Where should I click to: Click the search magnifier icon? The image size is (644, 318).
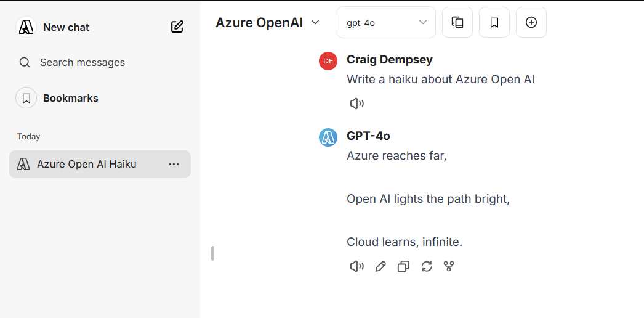pyautogui.click(x=25, y=62)
